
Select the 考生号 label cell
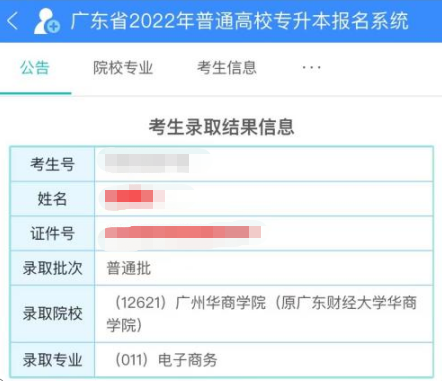(52, 164)
